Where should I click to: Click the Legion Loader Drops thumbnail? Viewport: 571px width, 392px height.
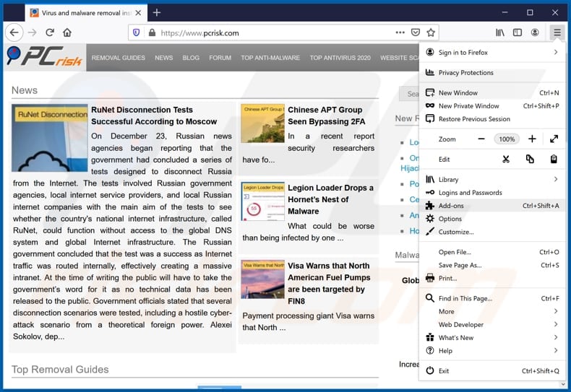[262, 201]
